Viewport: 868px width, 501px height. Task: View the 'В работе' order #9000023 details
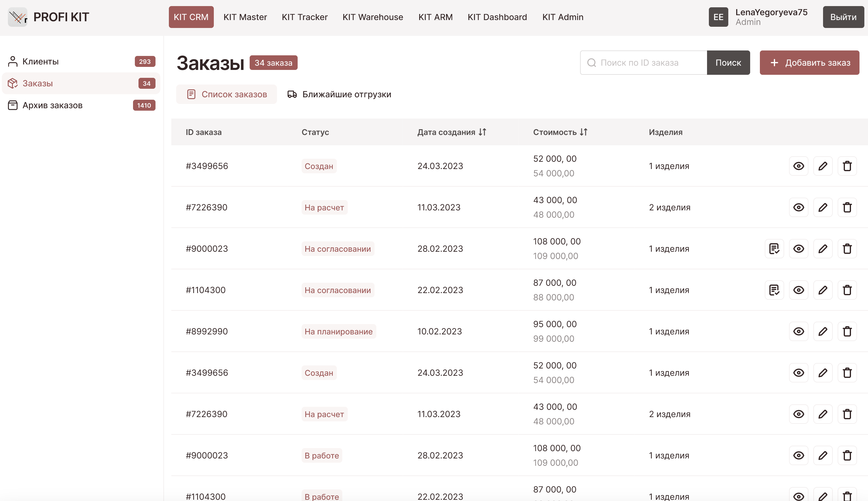pyautogui.click(x=798, y=455)
